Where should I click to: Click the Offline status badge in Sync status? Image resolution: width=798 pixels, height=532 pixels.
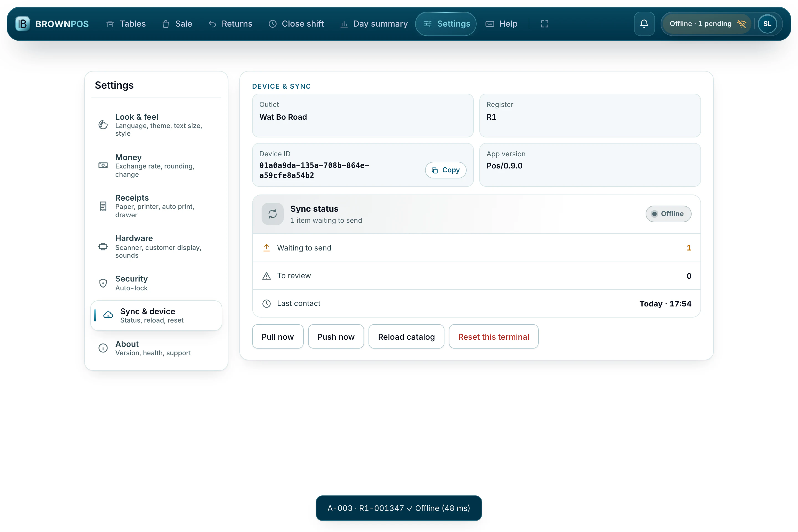coord(668,214)
